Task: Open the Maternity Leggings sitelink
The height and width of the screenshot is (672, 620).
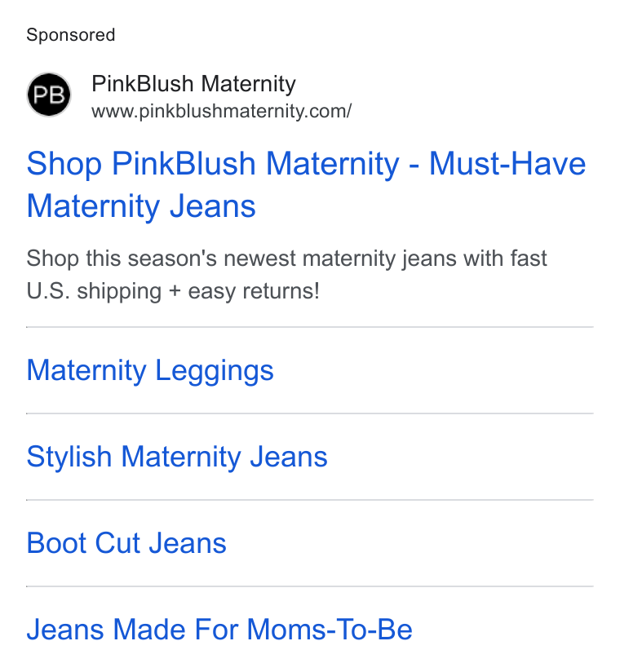Action: 150,370
